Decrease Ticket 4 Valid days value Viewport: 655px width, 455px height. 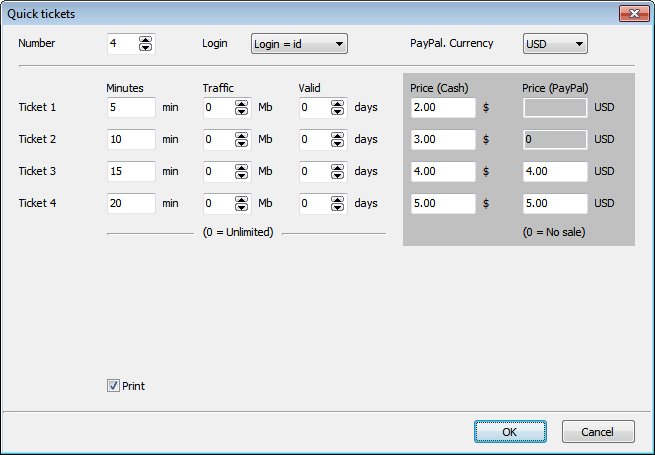point(336,208)
